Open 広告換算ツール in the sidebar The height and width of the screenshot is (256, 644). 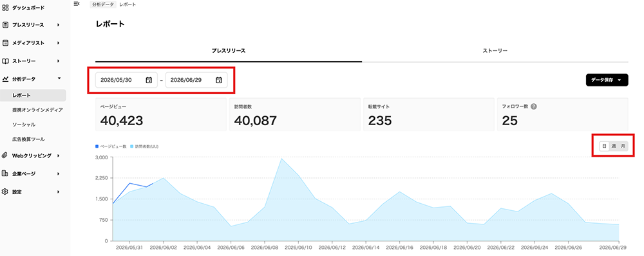29,139
